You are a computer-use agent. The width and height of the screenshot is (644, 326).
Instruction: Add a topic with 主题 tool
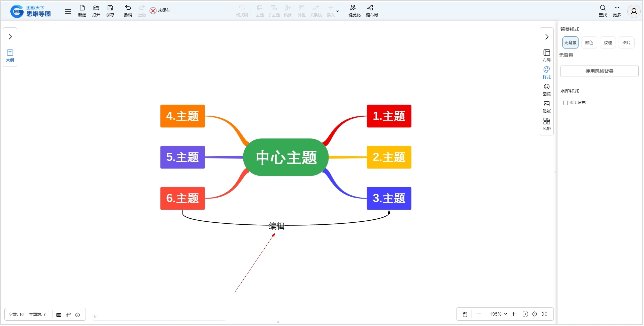[x=260, y=11]
